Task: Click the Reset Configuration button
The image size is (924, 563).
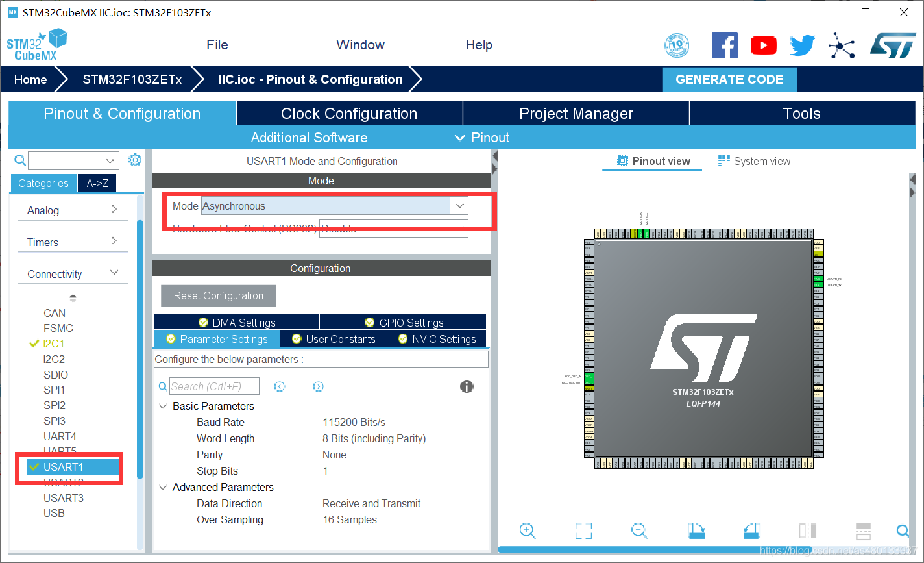Action: (x=219, y=295)
